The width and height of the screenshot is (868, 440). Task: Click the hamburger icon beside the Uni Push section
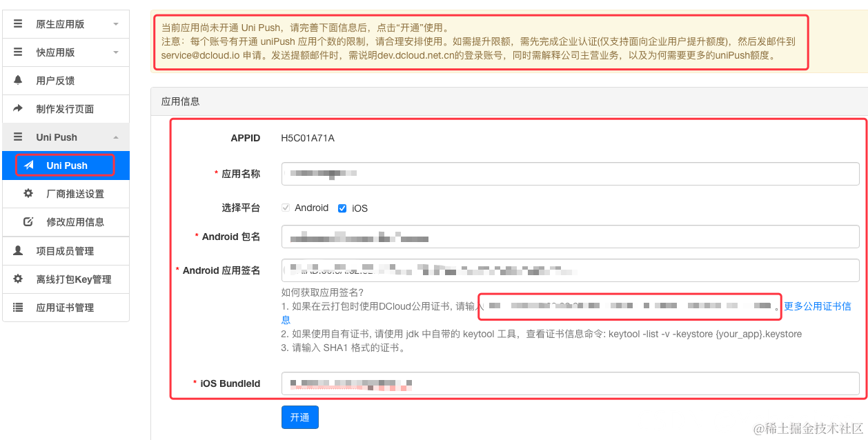(19, 137)
